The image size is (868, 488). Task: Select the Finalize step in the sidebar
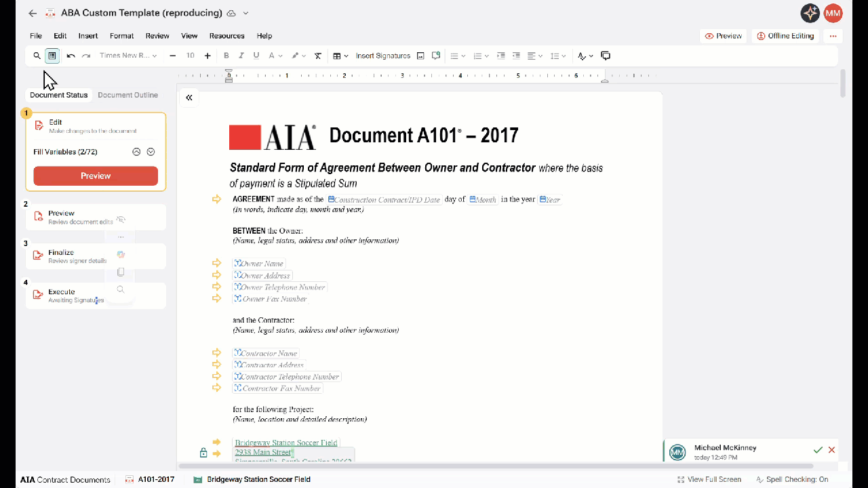tap(96, 257)
